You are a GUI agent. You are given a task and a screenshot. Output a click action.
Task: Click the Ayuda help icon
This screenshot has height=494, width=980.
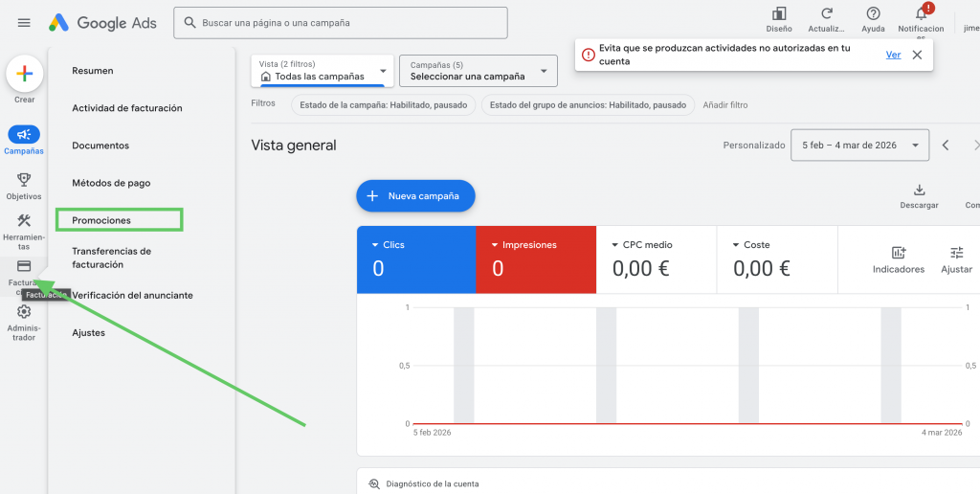(873, 14)
